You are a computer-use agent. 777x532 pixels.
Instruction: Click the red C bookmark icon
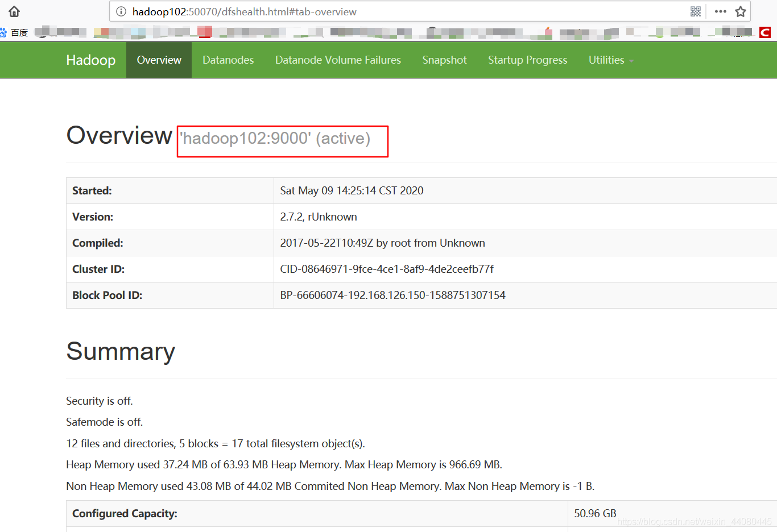point(765,32)
